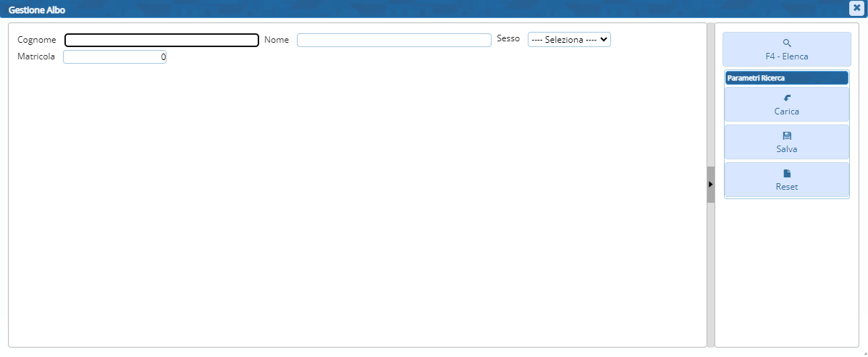Click the Reset button label

coord(786,187)
